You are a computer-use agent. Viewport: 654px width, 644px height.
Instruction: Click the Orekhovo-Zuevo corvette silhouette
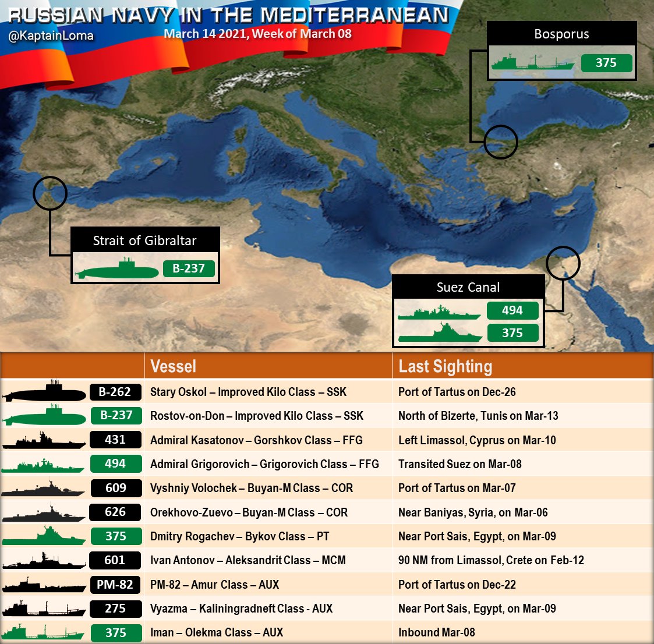click(x=43, y=514)
